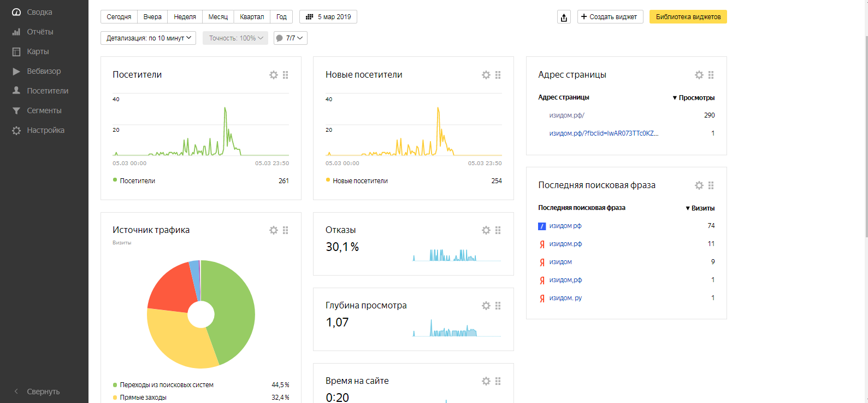Switch to Месяц period tab

tap(218, 17)
